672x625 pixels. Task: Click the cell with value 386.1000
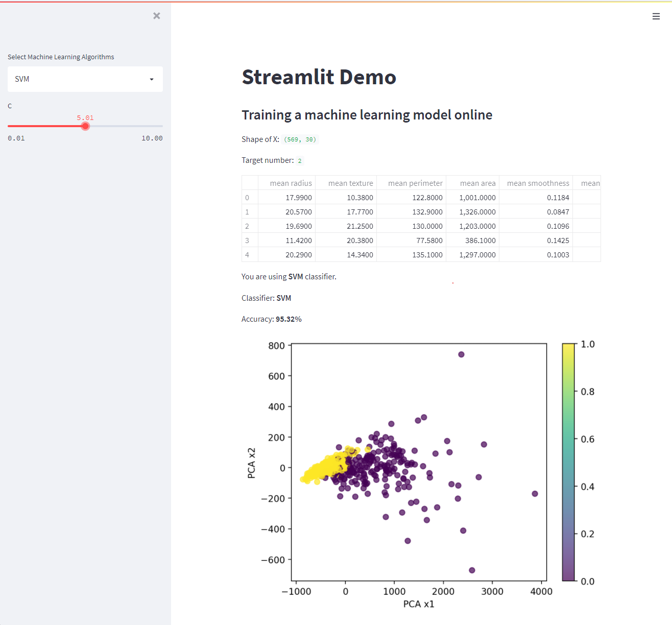[473, 241]
